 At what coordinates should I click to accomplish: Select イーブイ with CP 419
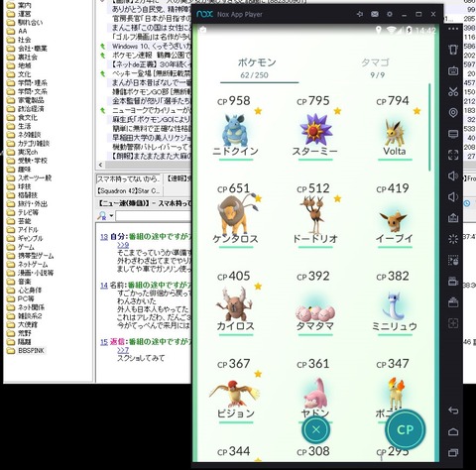click(395, 215)
